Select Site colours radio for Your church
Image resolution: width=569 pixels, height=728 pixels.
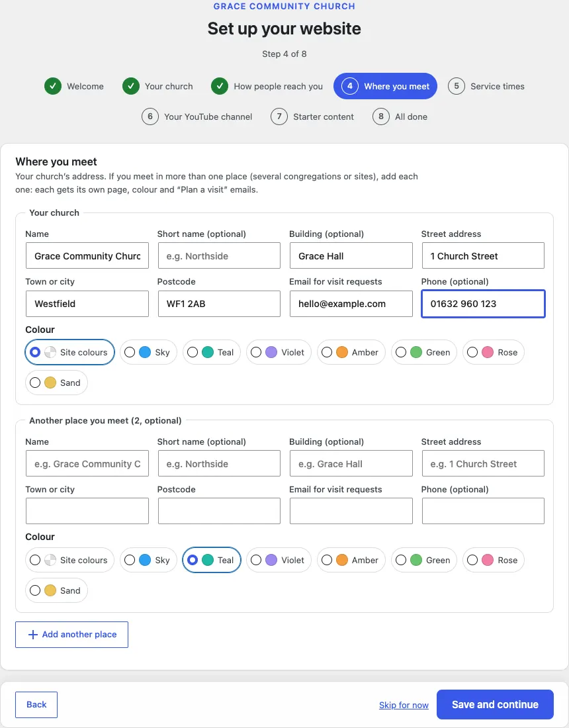(35, 352)
